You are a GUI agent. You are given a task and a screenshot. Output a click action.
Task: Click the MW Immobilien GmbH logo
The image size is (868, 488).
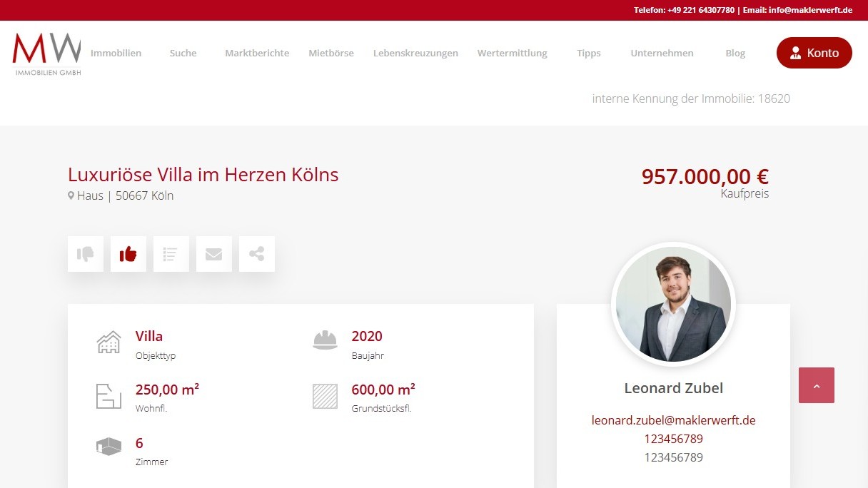point(46,54)
